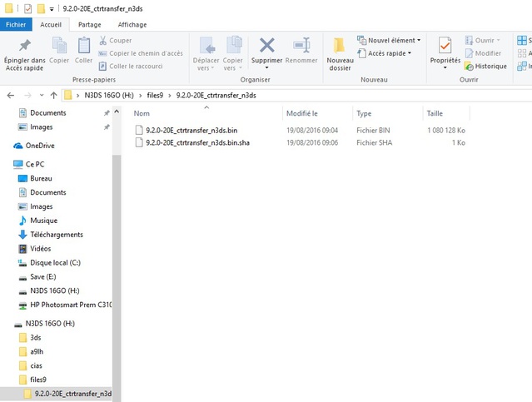Click the up arrow to parent folder
The height and width of the screenshot is (402, 532).
tap(53, 96)
